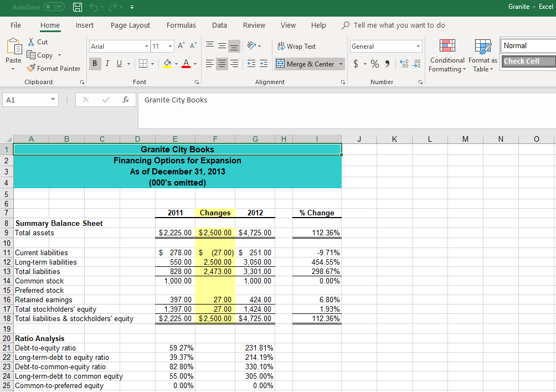Image resolution: width=556 pixels, height=392 pixels.
Task: Toggle Underline formatting
Action: pyautogui.click(x=119, y=64)
